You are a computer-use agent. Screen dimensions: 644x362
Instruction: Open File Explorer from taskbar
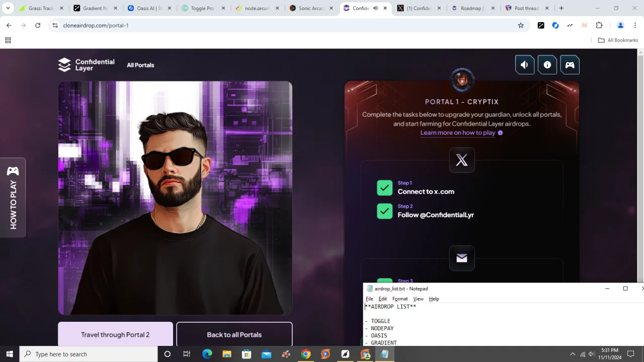(x=227, y=354)
